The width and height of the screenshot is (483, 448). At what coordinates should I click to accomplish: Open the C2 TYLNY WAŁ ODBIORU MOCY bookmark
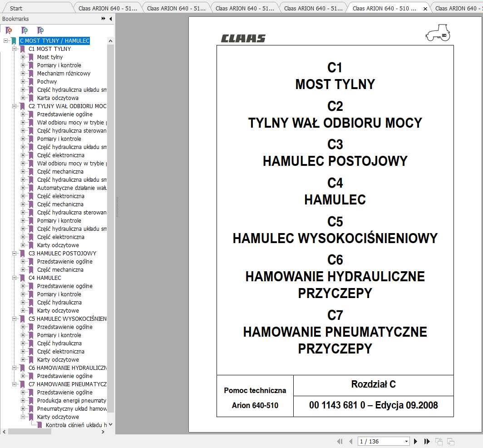point(68,106)
